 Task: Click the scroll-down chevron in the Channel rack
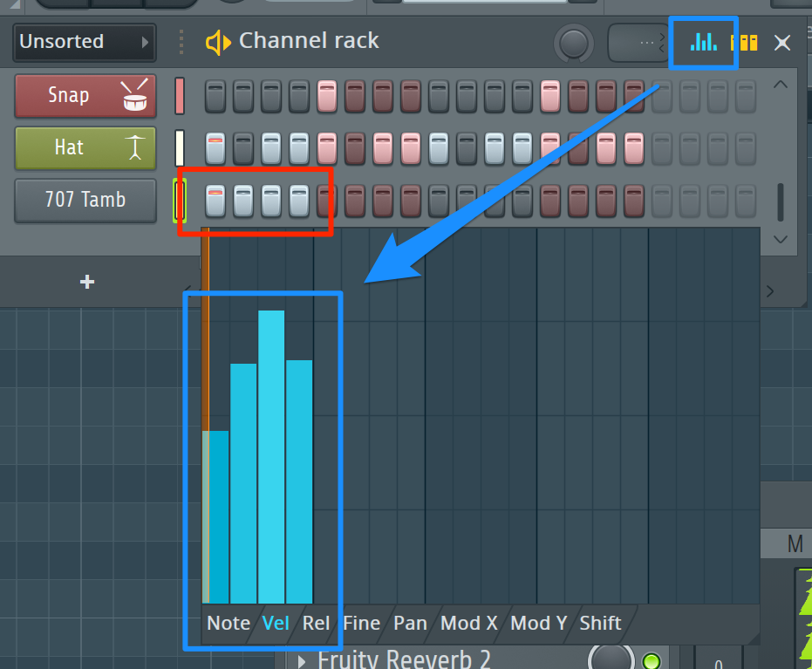(781, 239)
